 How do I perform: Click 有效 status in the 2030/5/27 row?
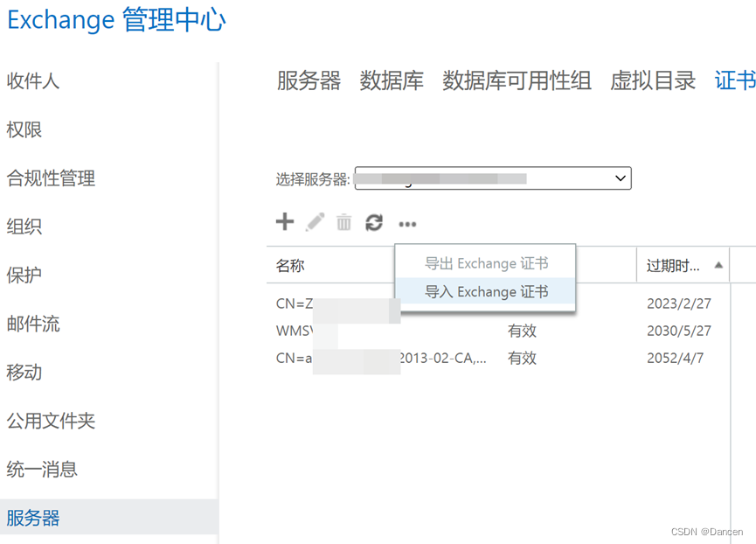coord(522,331)
